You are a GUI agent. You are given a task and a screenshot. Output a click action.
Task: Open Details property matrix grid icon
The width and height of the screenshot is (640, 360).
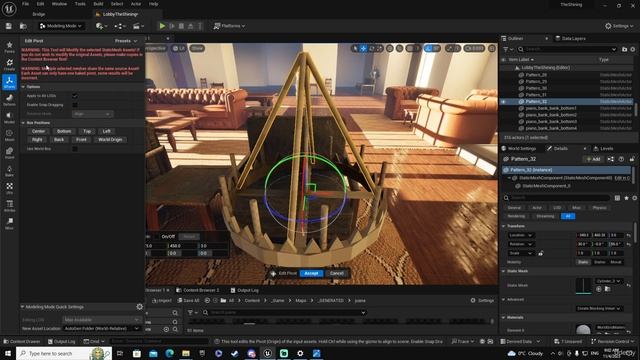(617, 198)
